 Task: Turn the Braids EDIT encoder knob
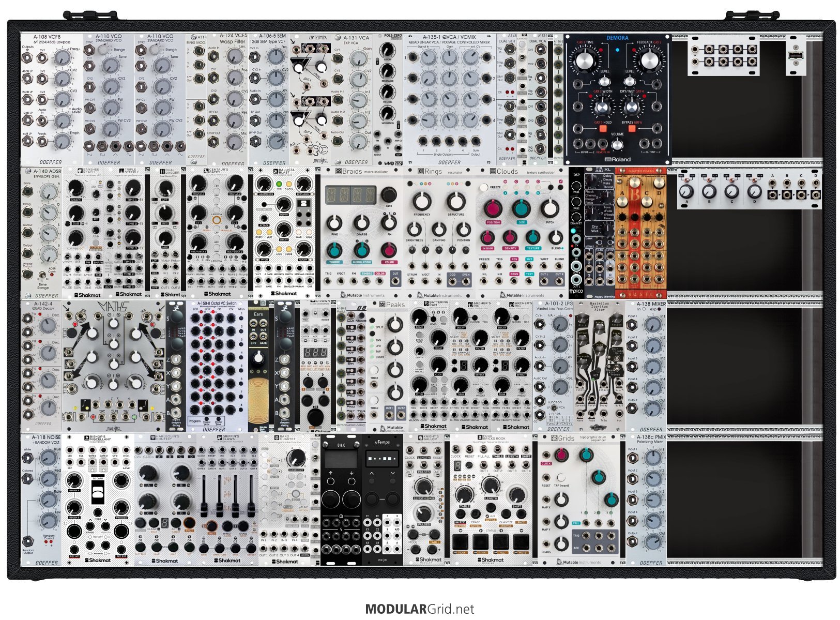(x=389, y=195)
